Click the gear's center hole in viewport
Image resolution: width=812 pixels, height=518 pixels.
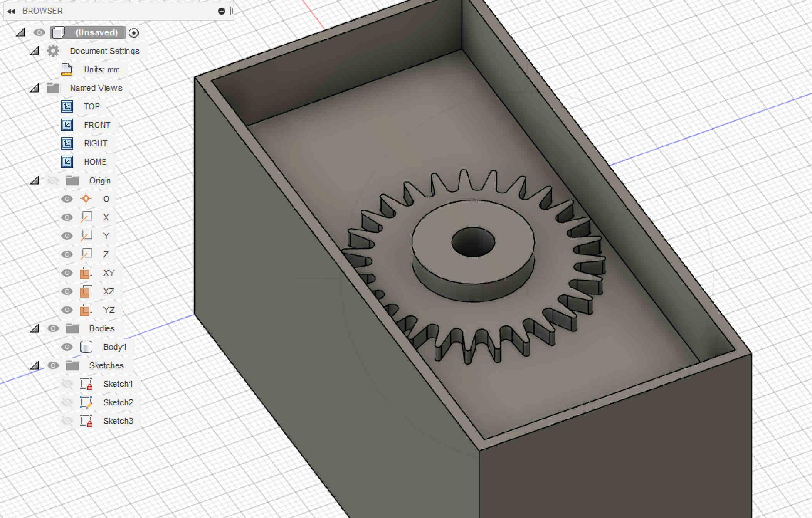[x=473, y=242]
